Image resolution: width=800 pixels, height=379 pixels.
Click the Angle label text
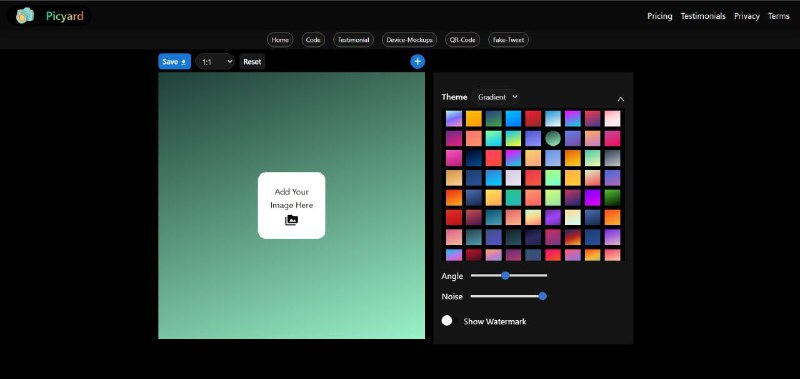pos(452,276)
